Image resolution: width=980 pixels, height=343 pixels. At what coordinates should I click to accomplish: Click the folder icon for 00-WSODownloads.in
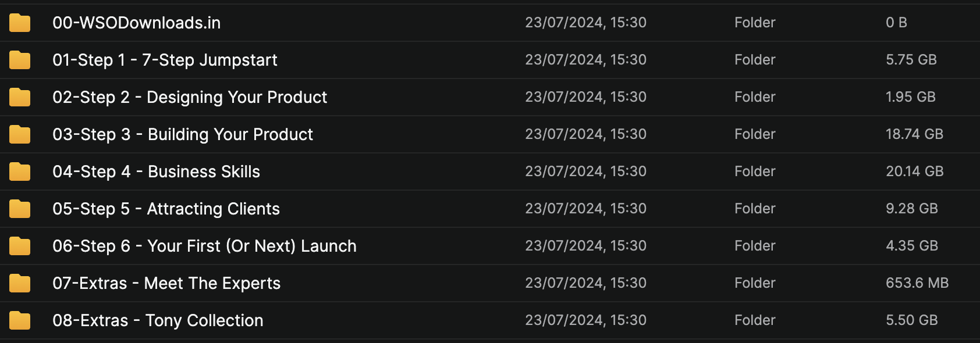(x=20, y=23)
